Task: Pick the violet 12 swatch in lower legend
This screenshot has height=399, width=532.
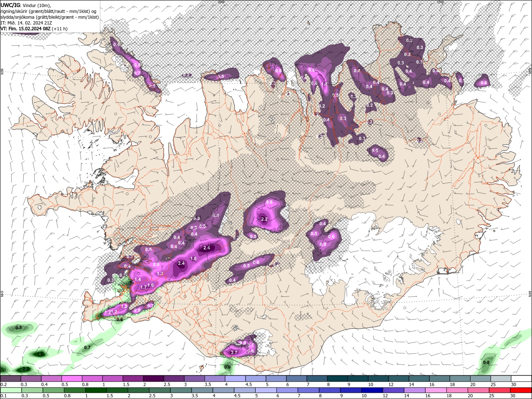Action: (x=393, y=390)
